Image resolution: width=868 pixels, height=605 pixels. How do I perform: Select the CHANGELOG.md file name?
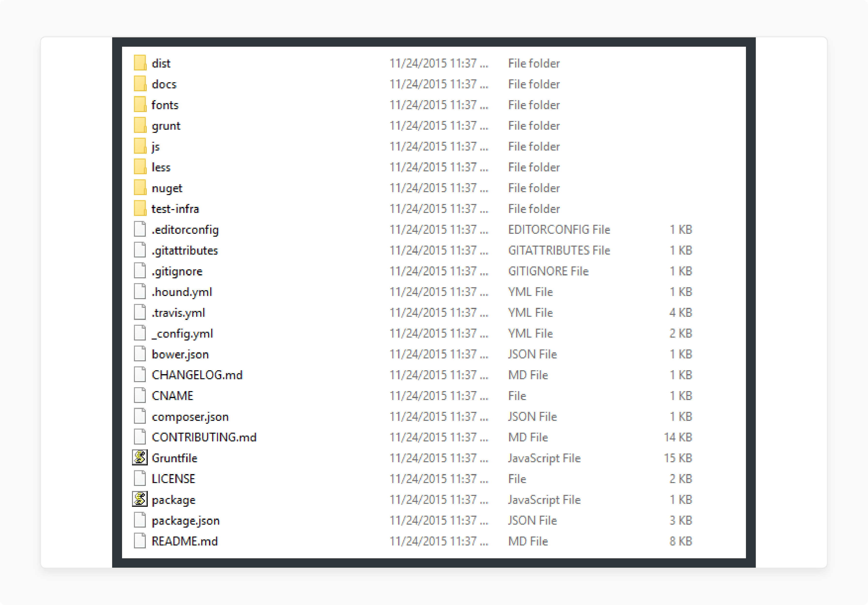pos(197,375)
